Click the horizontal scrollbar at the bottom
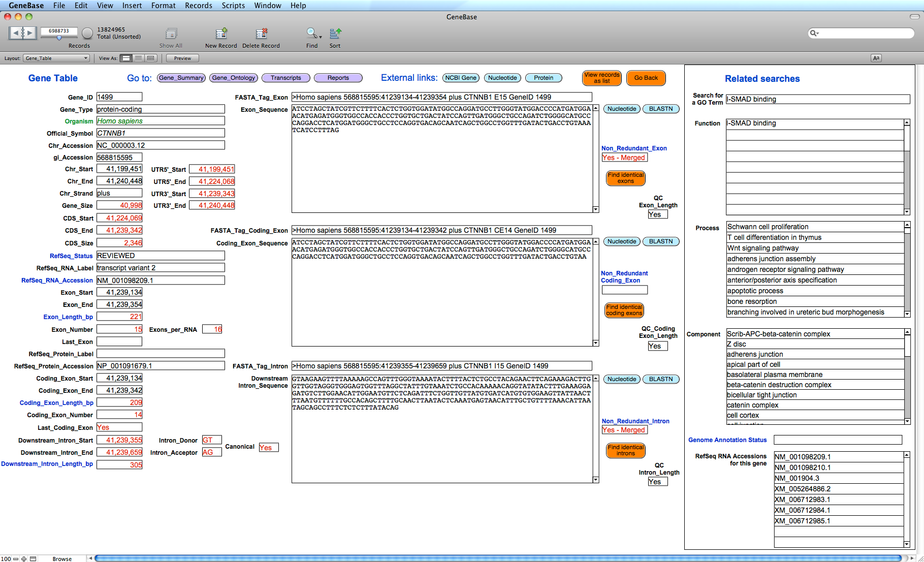This screenshot has height=562, width=924. [498, 558]
